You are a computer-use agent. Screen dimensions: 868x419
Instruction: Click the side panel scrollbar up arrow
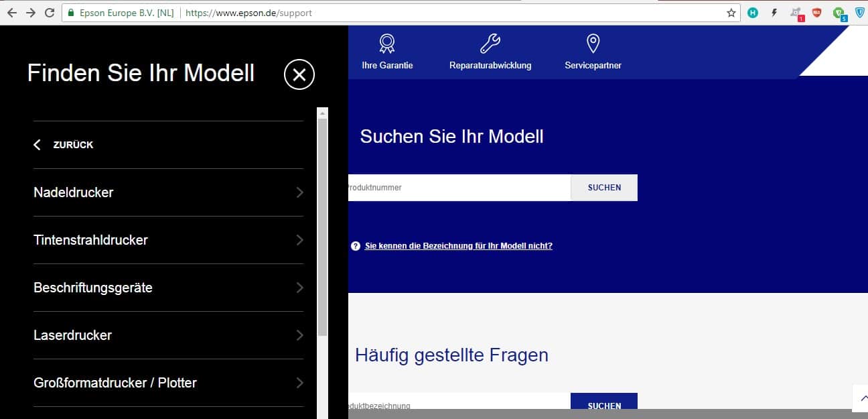point(322,113)
